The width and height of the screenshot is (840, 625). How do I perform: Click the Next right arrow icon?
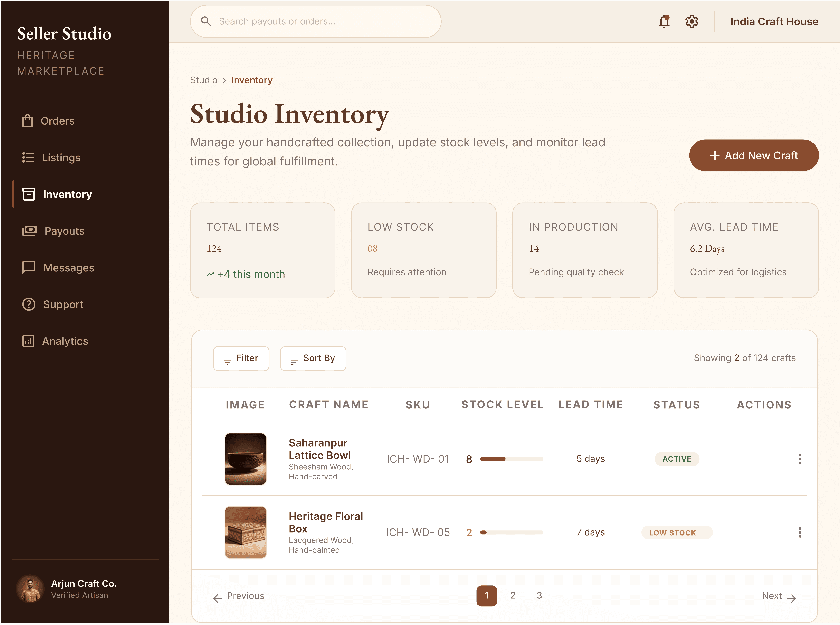point(792,598)
